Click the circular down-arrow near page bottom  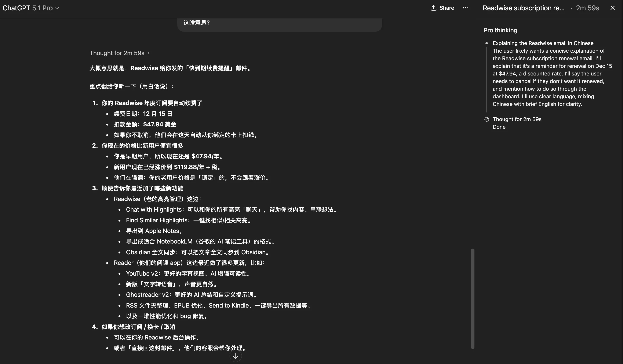pyautogui.click(x=235, y=356)
